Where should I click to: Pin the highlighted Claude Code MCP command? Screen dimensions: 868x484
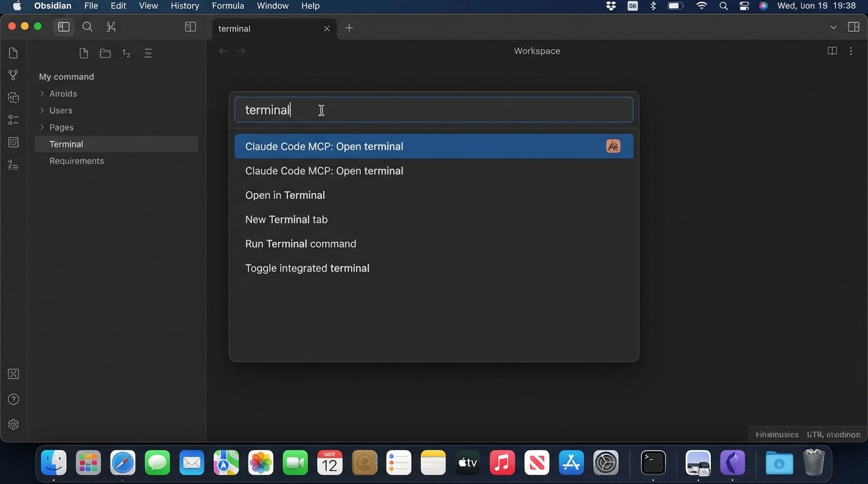click(x=613, y=146)
